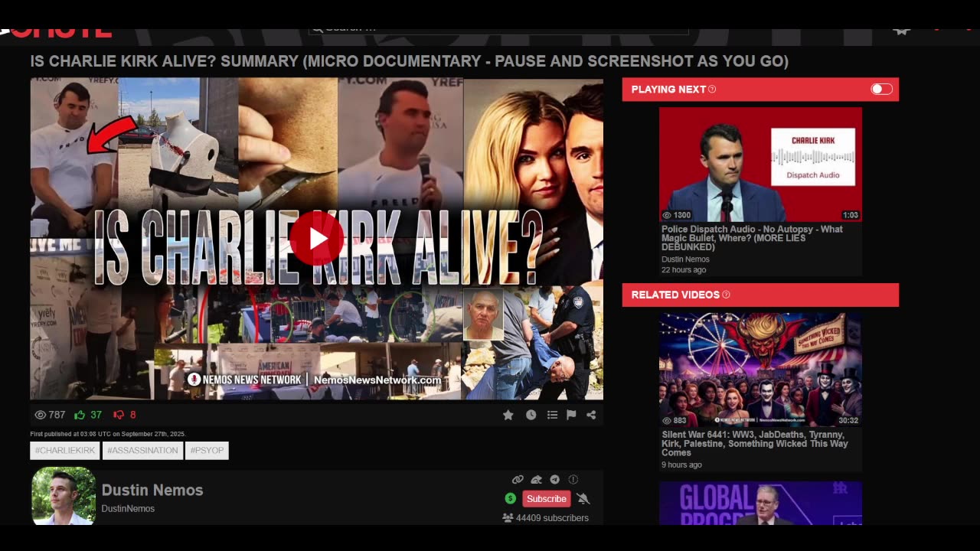Screen dimensions: 980x551
Task: Flag this video with flag icon
Action: [571, 415]
